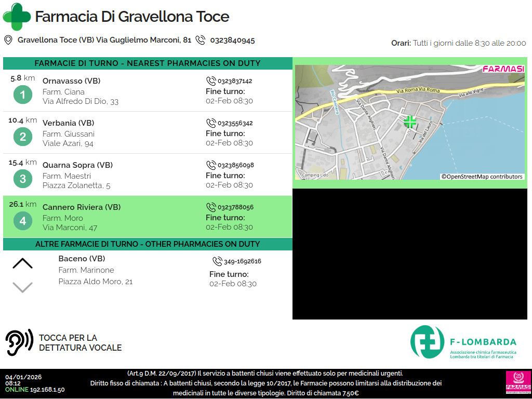532x399 pixels.
Task: Tap the ear voice dictation icon
Action: pos(19,342)
